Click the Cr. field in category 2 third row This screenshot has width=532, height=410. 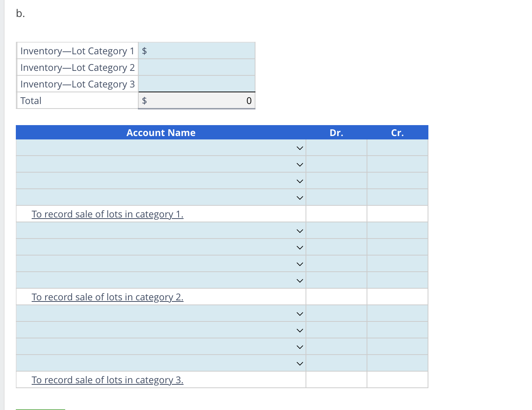pyautogui.click(x=397, y=264)
